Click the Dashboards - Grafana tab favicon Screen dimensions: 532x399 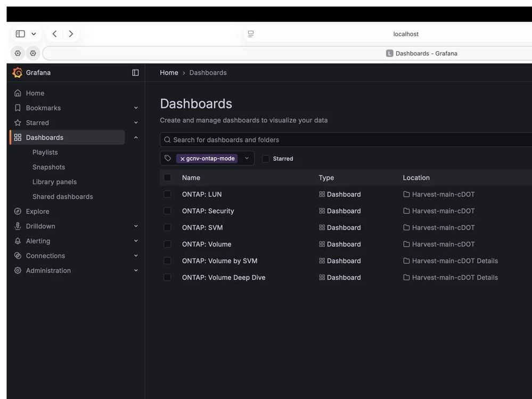pos(389,53)
